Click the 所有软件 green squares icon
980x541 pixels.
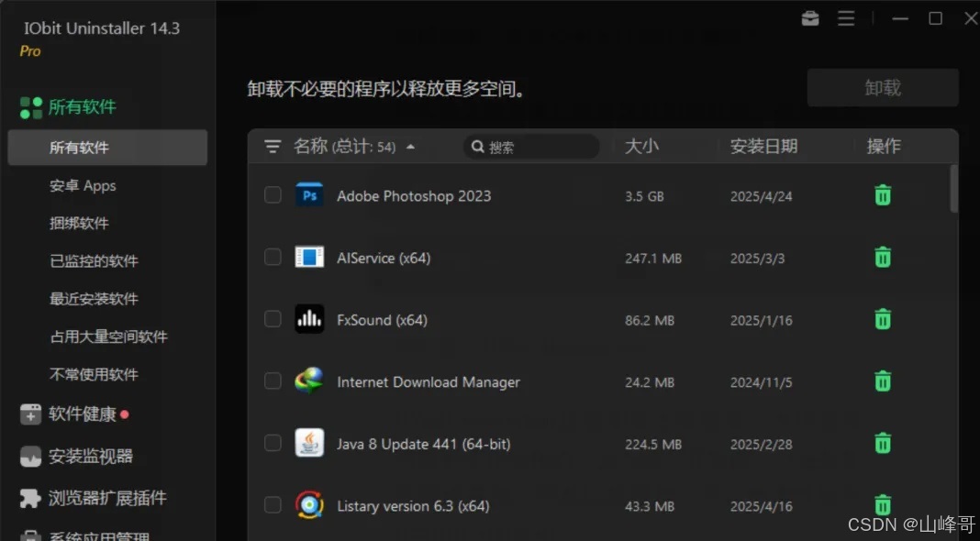tap(30, 107)
